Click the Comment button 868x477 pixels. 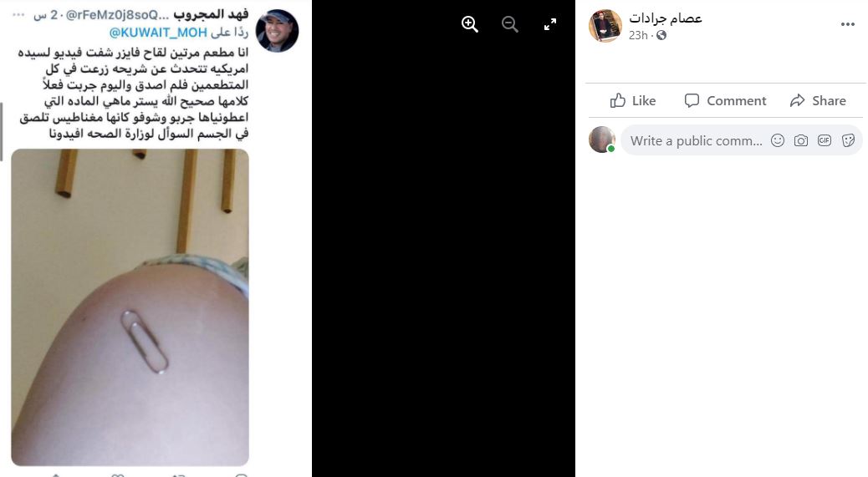[725, 100]
